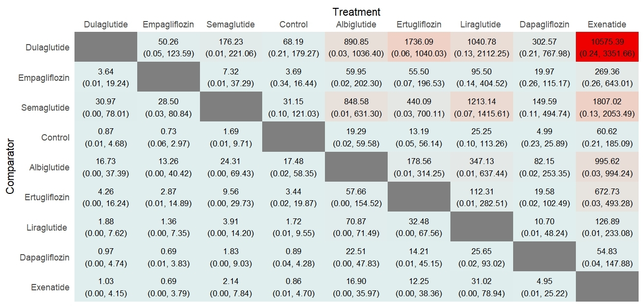Select the cell showing 50.26
Viewport: 644px width, 307px height.
pos(168,47)
